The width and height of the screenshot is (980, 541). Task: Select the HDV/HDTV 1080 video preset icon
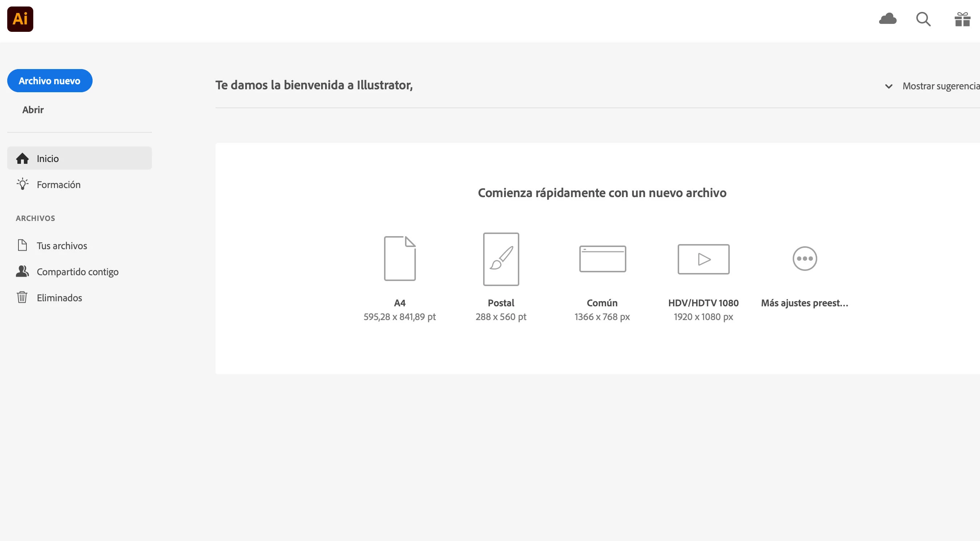pos(703,259)
